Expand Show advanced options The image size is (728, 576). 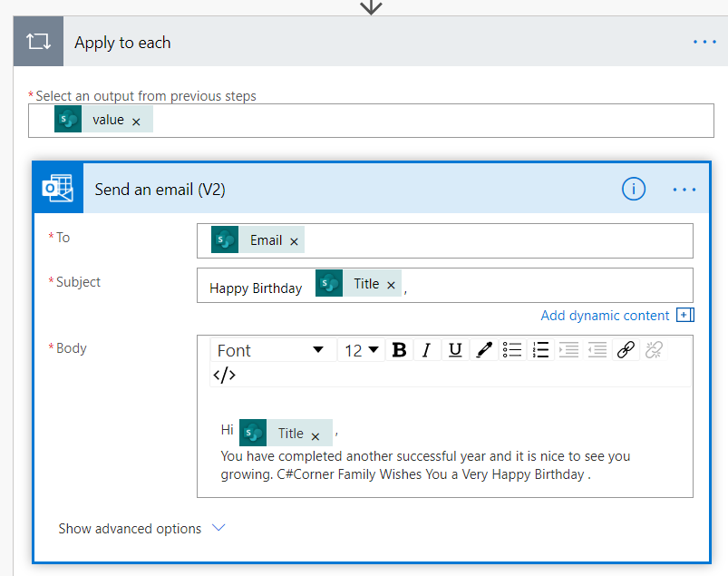tap(128, 528)
